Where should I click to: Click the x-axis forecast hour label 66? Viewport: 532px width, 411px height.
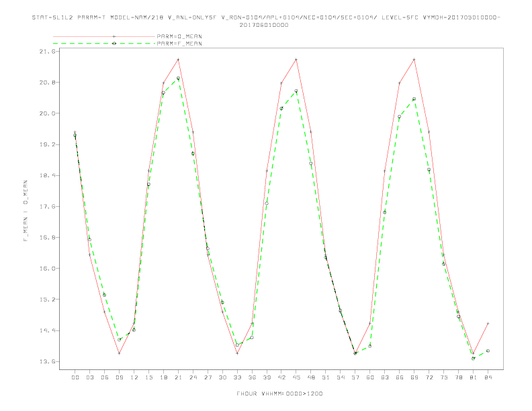click(400, 377)
